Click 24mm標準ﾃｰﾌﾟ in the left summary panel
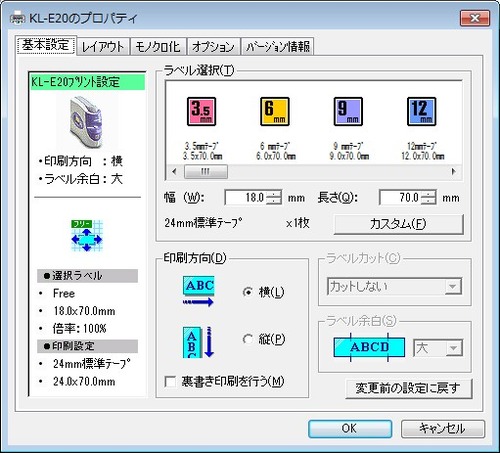Image resolution: width=500 pixels, height=453 pixels. [92, 364]
